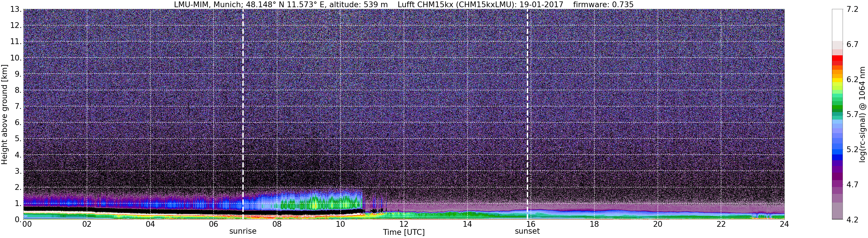Screen dimensions: 868x238
Task: Click the colorbar value '4.2'
Action: point(852,219)
